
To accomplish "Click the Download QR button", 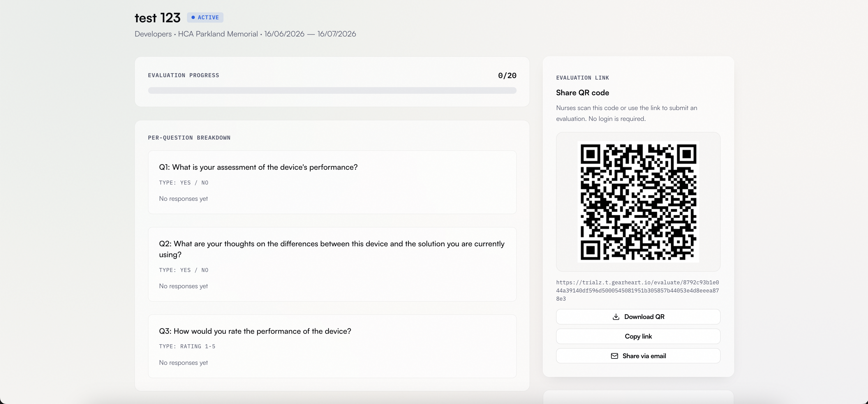I will tap(638, 317).
